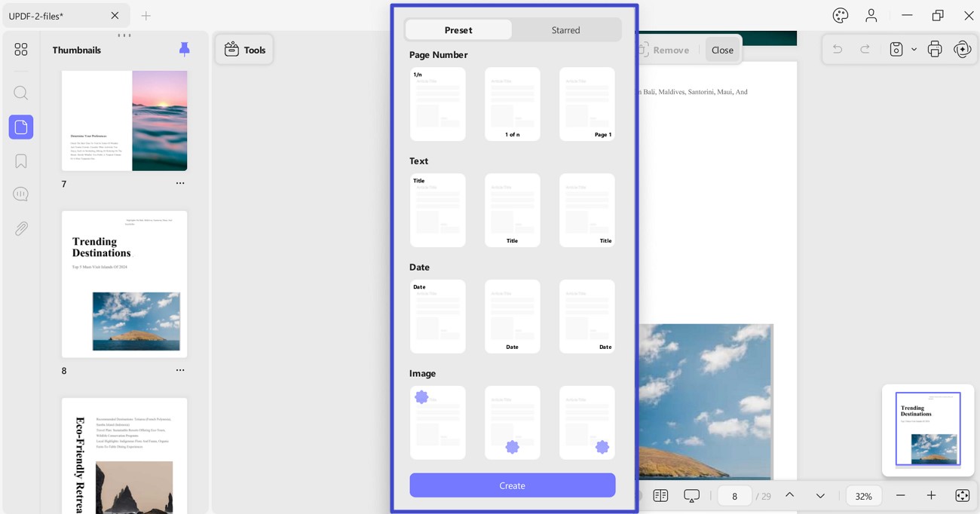
Task: Open the page layout view icon
Action: click(660, 495)
